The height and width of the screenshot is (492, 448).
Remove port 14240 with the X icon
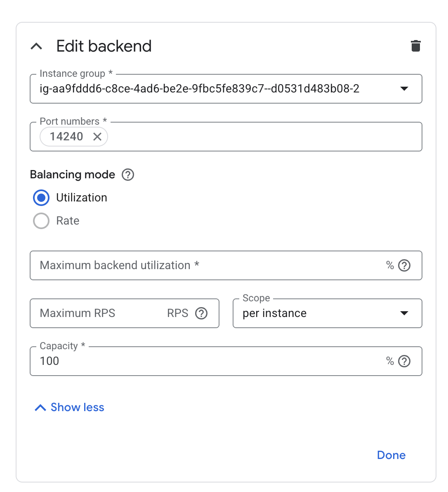coord(97,137)
